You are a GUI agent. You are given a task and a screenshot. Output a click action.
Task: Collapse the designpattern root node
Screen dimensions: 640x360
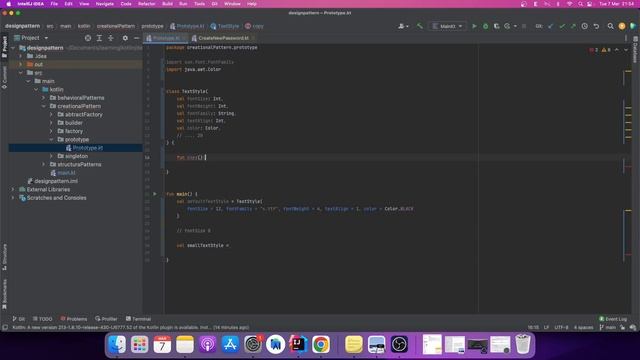click(13, 48)
